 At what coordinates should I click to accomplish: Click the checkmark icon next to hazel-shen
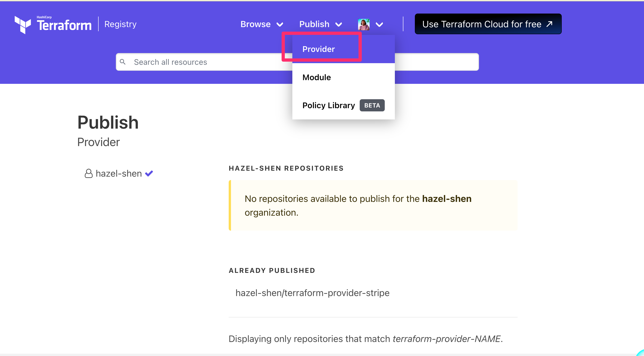pyautogui.click(x=149, y=173)
